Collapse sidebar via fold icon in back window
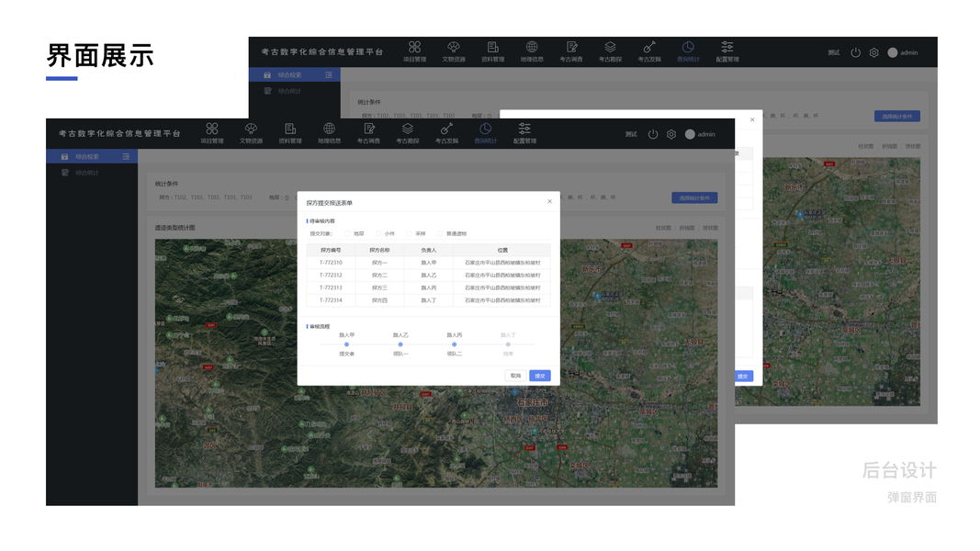The image size is (980, 551). click(x=328, y=75)
